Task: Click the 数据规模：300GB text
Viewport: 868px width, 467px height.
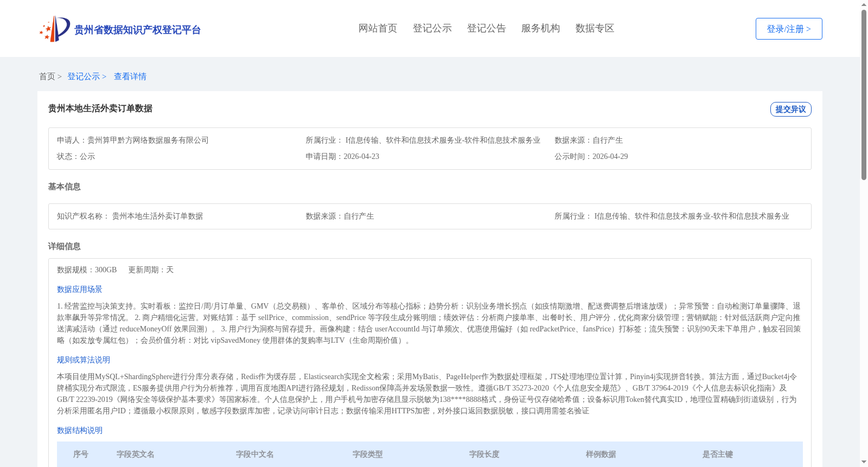Action: [87, 270]
